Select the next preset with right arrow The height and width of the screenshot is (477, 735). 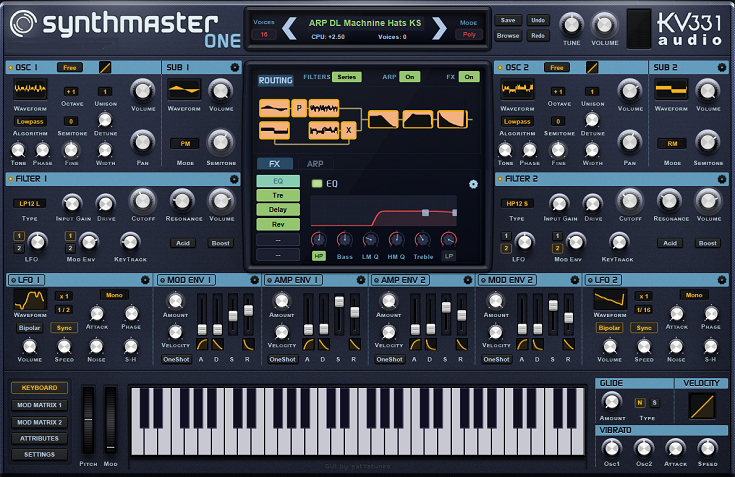coord(439,29)
